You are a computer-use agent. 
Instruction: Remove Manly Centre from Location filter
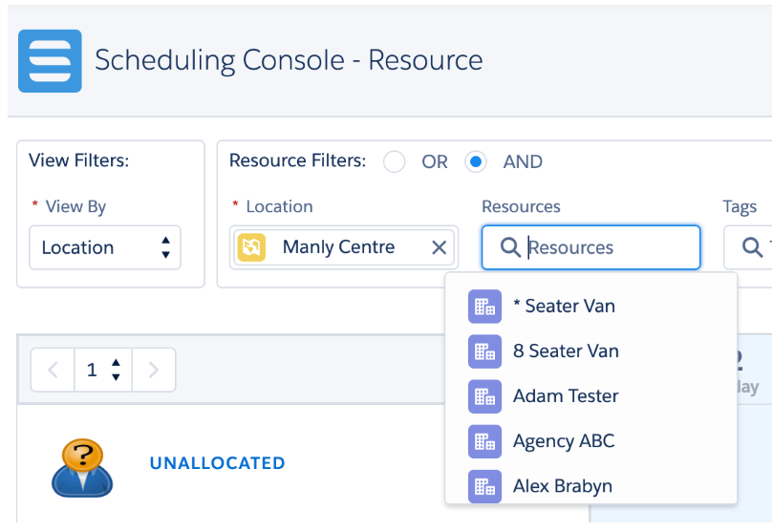[439, 247]
